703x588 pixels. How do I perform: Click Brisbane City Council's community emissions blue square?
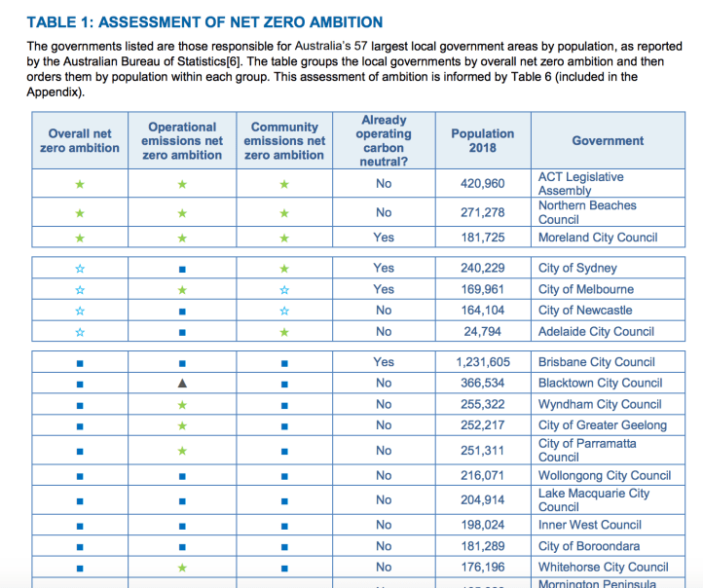click(x=284, y=362)
